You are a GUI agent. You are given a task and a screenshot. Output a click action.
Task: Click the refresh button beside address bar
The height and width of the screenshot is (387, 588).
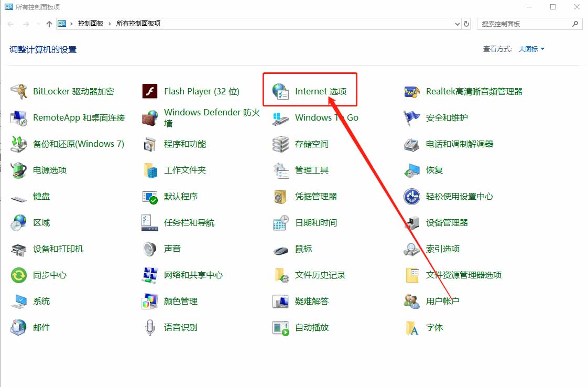pos(466,24)
